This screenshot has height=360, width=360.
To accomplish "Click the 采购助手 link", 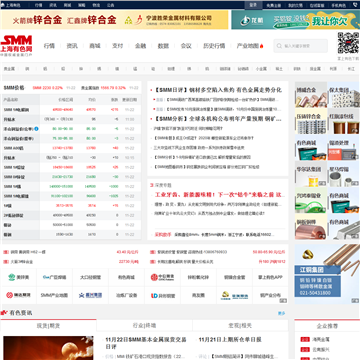I will [163, 234].
